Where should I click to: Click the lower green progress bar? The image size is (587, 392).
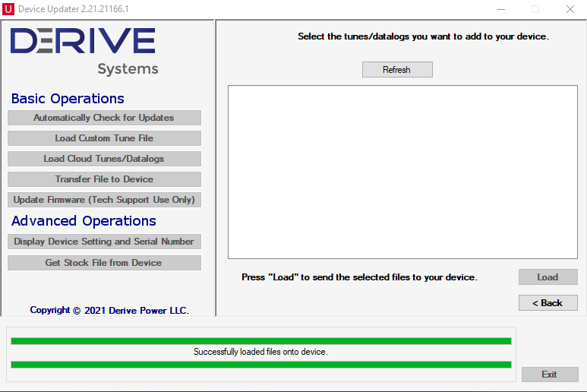tap(261, 365)
